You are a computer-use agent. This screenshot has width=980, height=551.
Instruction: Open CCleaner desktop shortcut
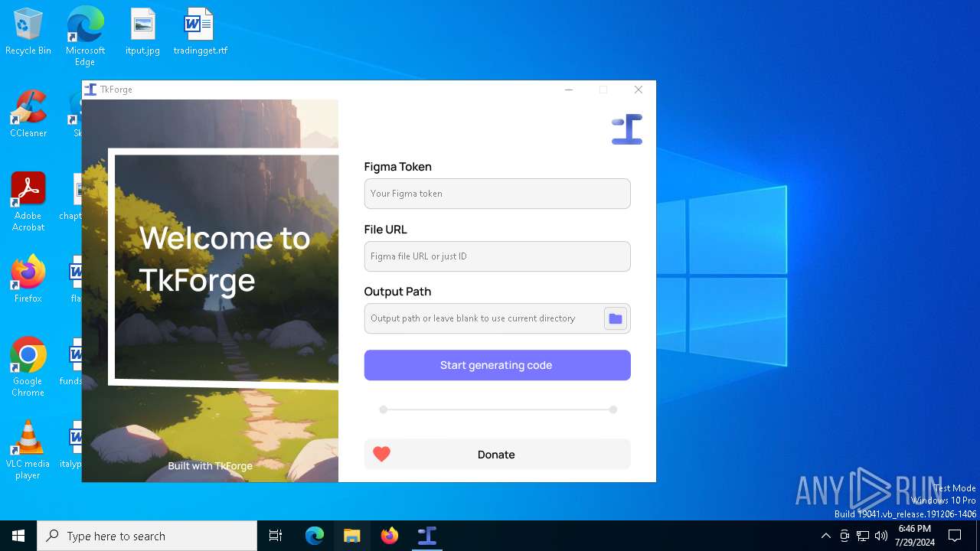[28, 115]
